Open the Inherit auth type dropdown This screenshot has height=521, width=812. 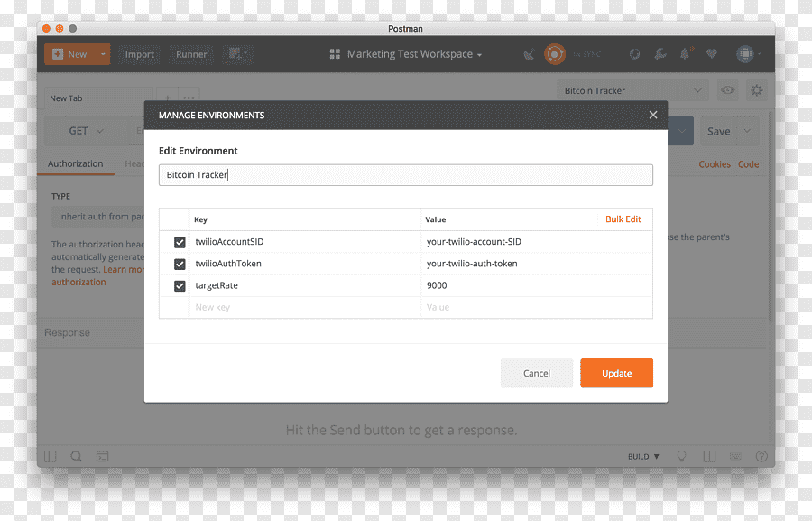[98, 217]
